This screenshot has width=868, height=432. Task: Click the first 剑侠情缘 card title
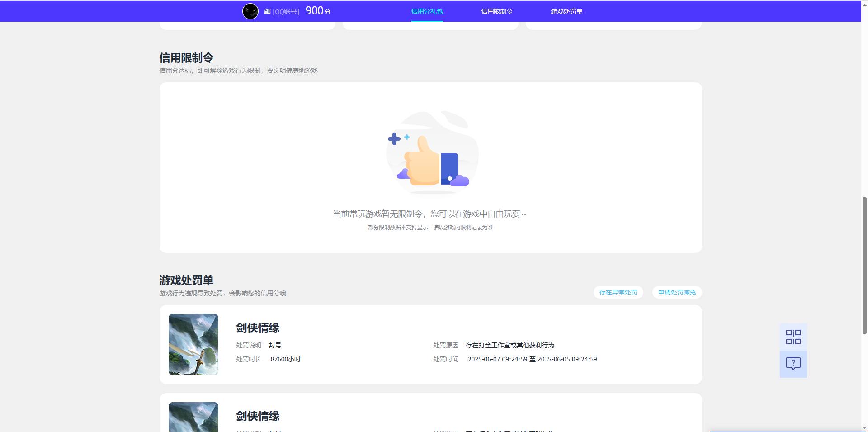(x=258, y=328)
